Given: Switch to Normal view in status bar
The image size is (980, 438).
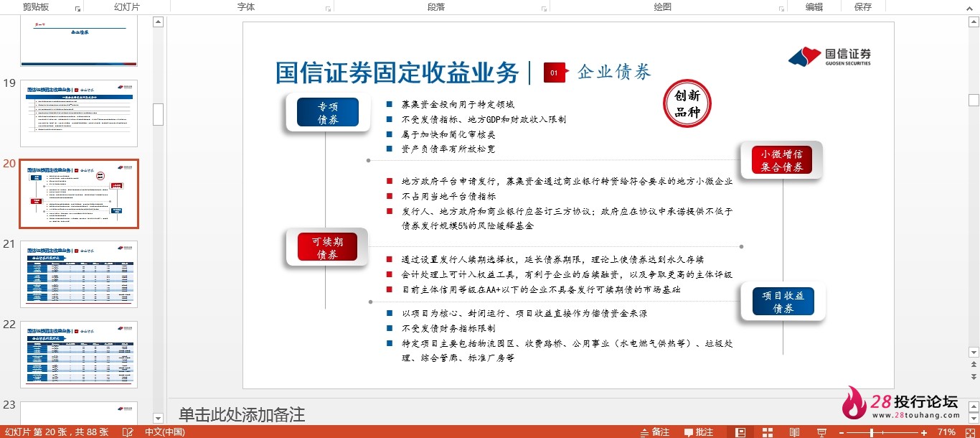Looking at the screenshot, I should pyautogui.click(x=741, y=432).
